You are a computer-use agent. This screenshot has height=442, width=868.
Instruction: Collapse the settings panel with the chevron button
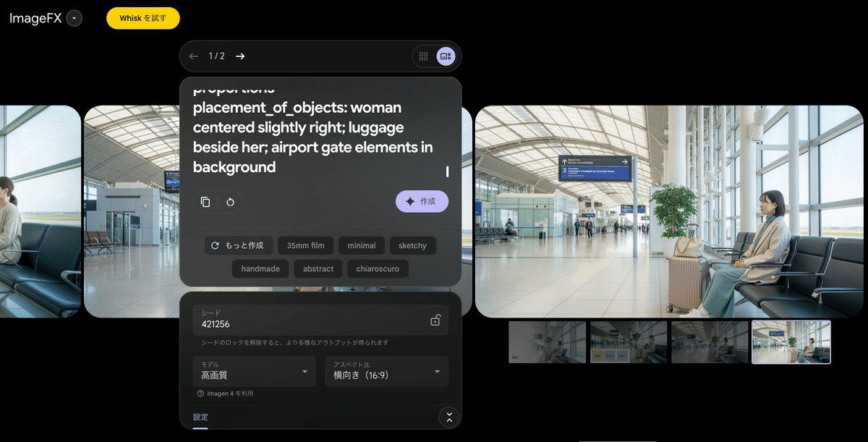449,417
